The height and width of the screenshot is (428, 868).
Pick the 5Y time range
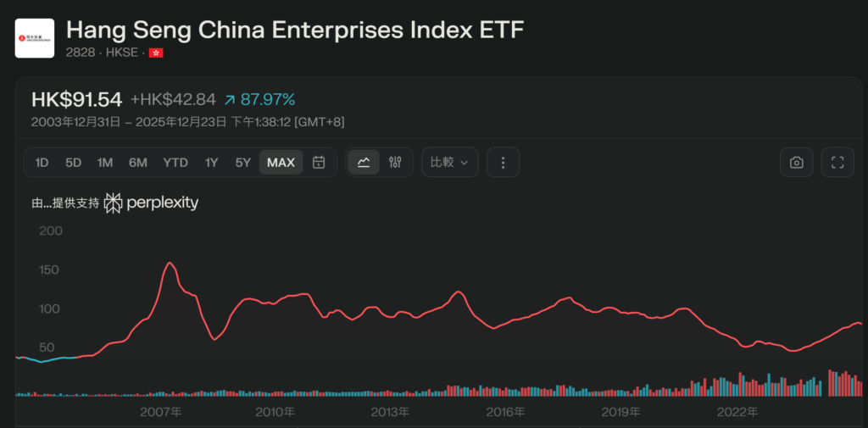pyautogui.click(x=243, y=163)
